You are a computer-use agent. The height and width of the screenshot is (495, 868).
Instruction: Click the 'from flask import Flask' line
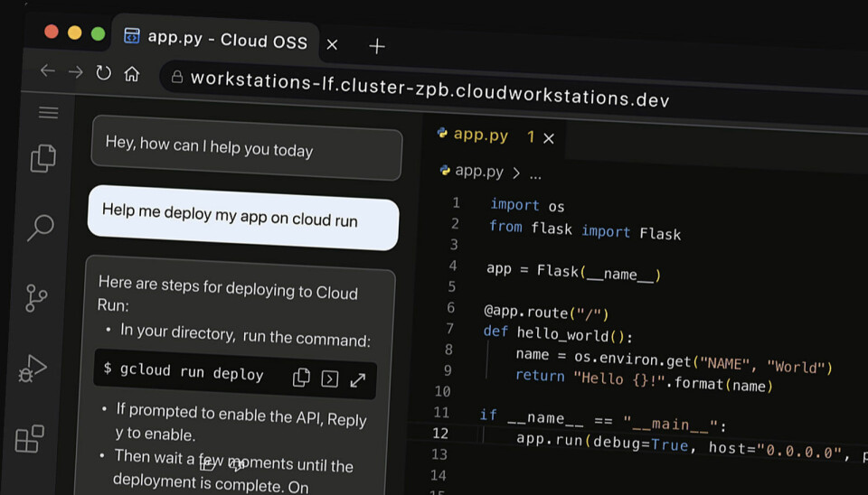click(585, 229)
